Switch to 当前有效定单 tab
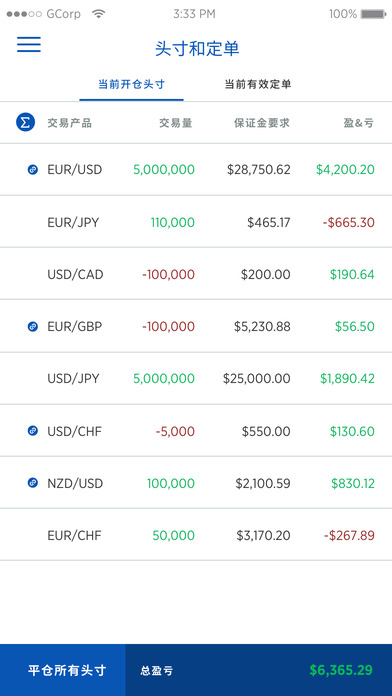Viewport: 392px width, 696px height. pyautogui.click(x=258, y=84)
